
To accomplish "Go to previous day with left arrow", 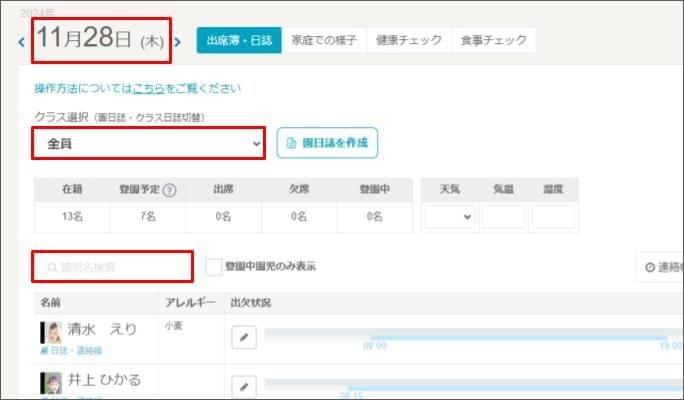I will (x=22, y=42).
